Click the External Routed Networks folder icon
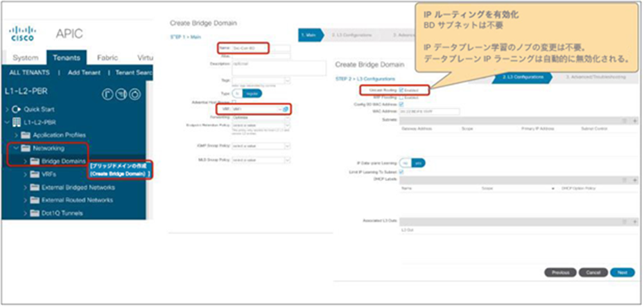Screen dimensions: 644x307 coord(35,200)
